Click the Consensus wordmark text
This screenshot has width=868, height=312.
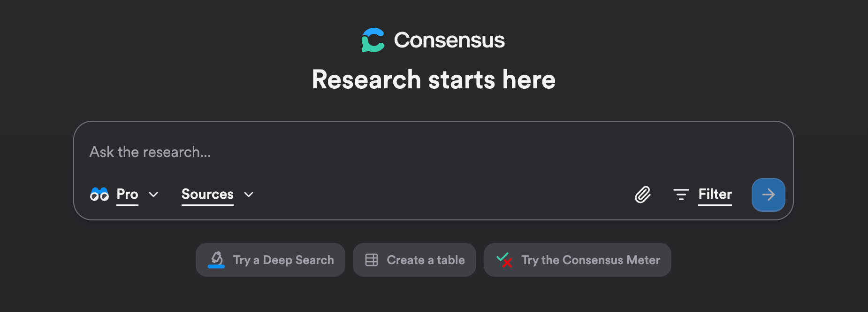(x=449, y=40)
